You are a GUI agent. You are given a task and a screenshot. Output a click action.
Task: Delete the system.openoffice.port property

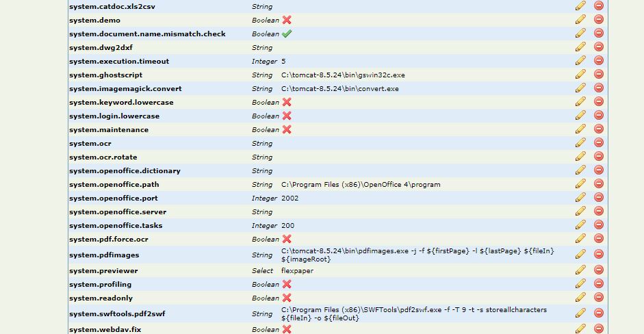(599, 197)
